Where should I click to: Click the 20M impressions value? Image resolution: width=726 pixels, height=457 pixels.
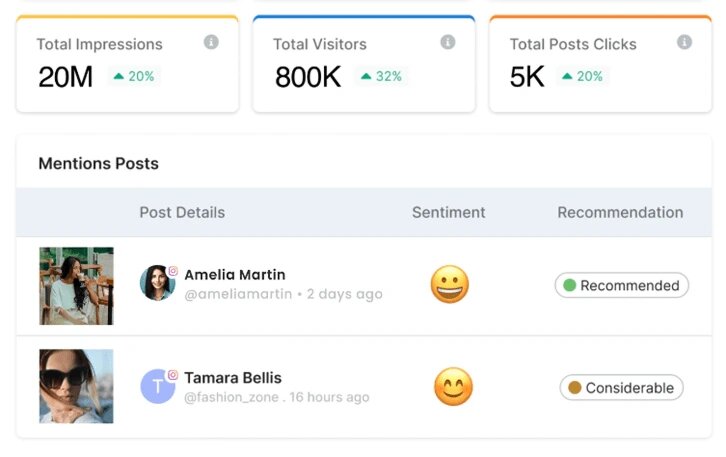pyautogui.click(x=66, y=77)
